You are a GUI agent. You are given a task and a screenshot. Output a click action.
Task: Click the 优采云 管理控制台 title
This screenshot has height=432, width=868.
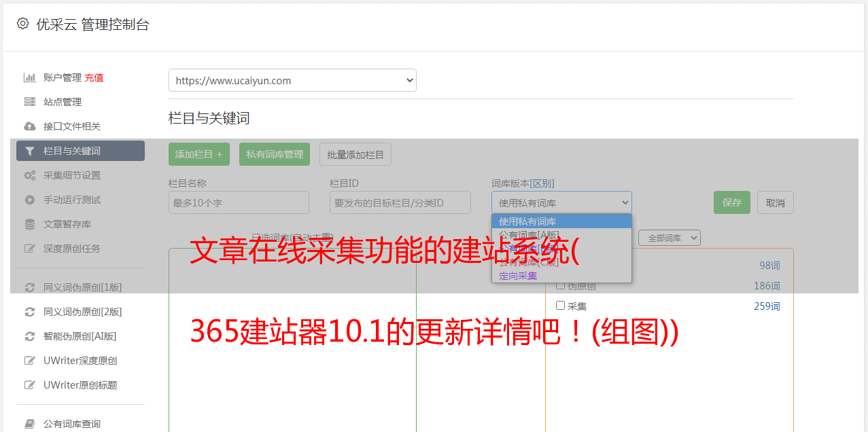coord(92,24)
